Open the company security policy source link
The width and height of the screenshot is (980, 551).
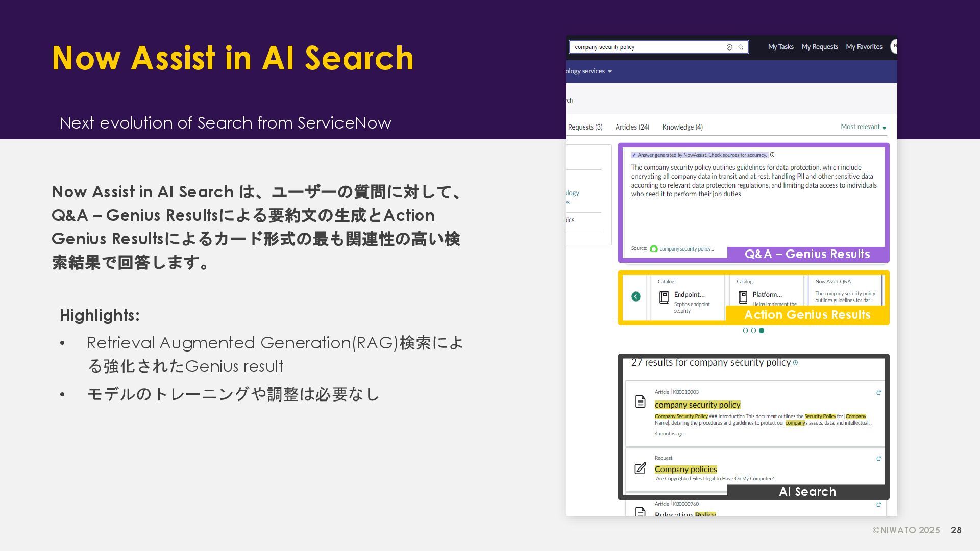686,249
